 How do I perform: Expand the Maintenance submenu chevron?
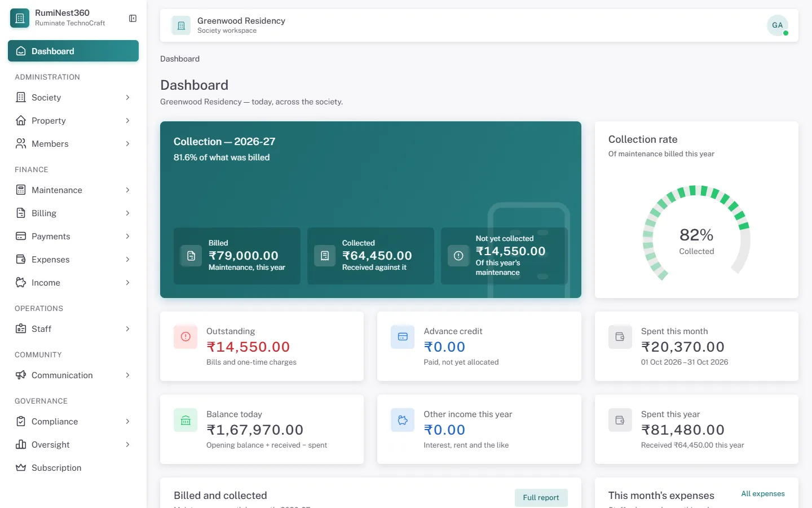pos(127,190)
